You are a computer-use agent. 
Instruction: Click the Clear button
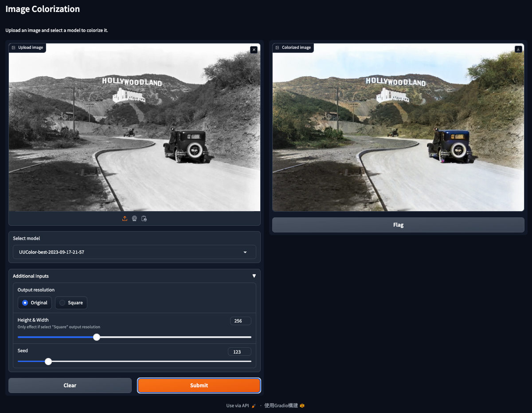(70, 385)
